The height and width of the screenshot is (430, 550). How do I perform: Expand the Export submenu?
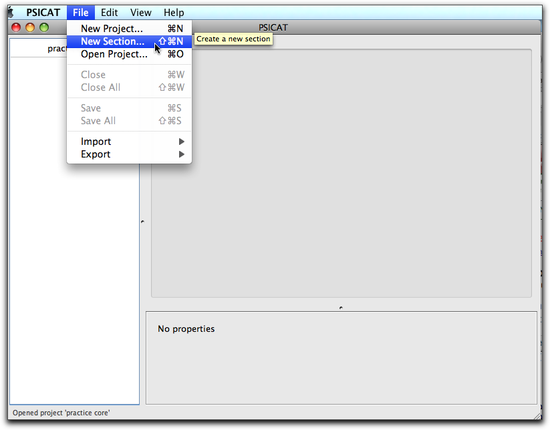[129, 154]
